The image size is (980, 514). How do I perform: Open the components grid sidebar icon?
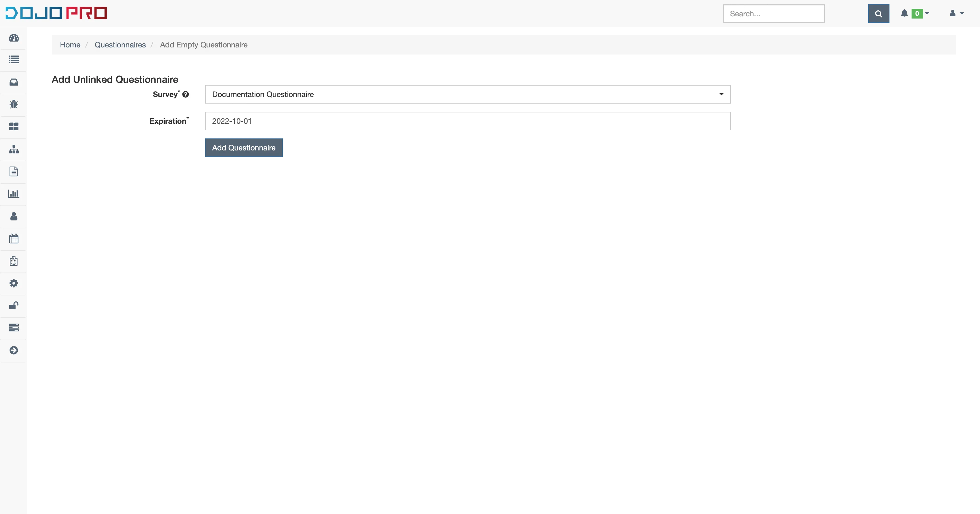pyautogui.click(x=14, y=127)
